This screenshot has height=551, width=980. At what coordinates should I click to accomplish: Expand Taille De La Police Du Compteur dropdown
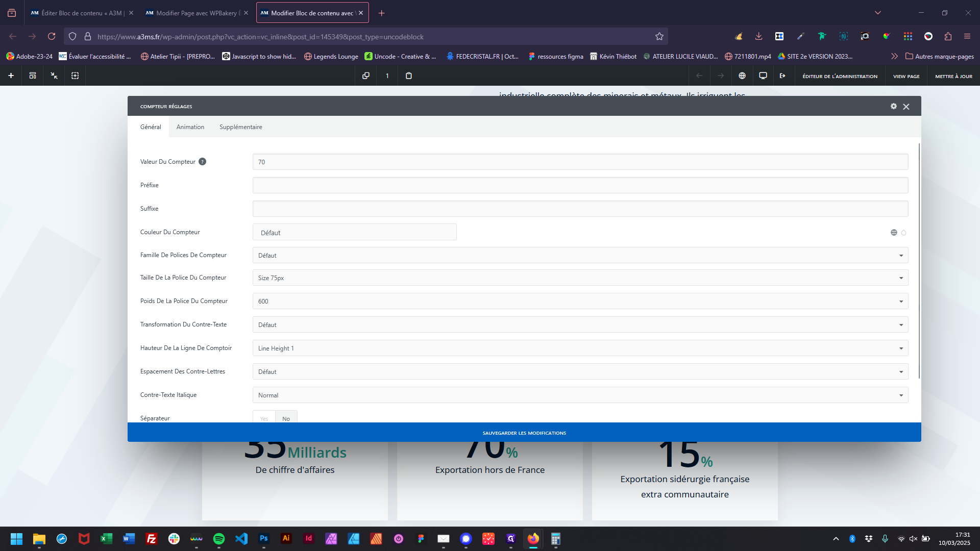580,278
